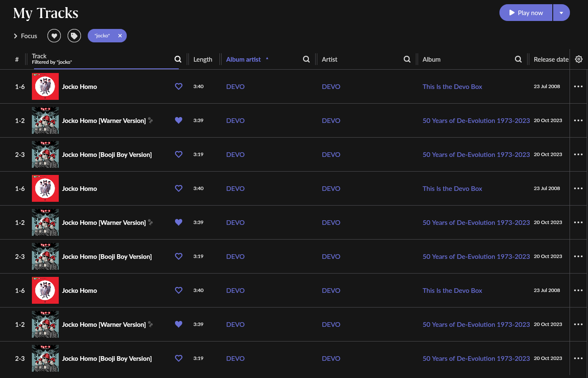
Task: Click cover art of last Booji Boy track
Action: (x=45, y=358)
